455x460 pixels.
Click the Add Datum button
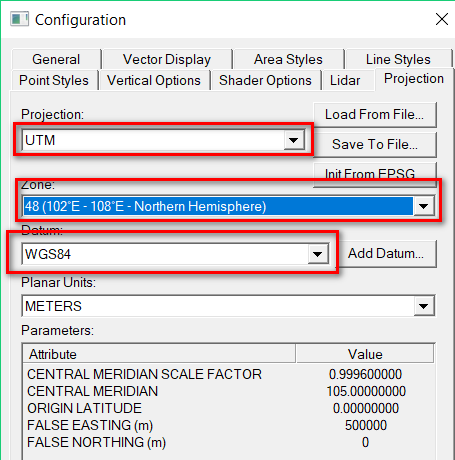[386, 253]
